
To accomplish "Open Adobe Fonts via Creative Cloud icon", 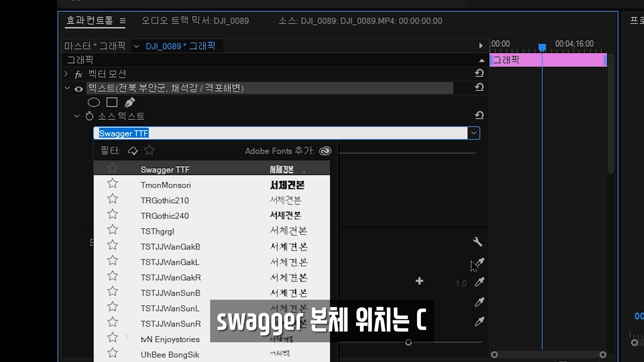I will pyautogui.click(x=325, y=151).
